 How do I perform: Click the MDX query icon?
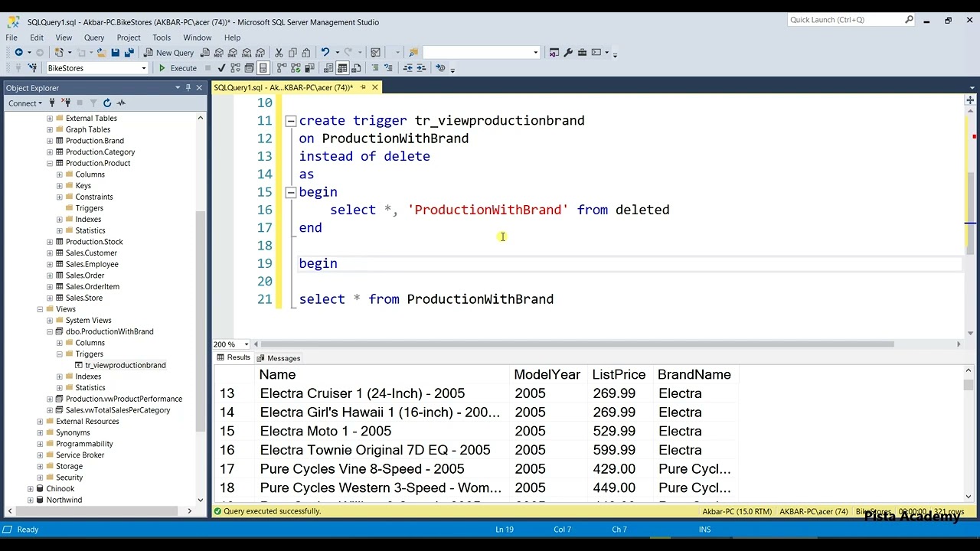tap(219, 52)
